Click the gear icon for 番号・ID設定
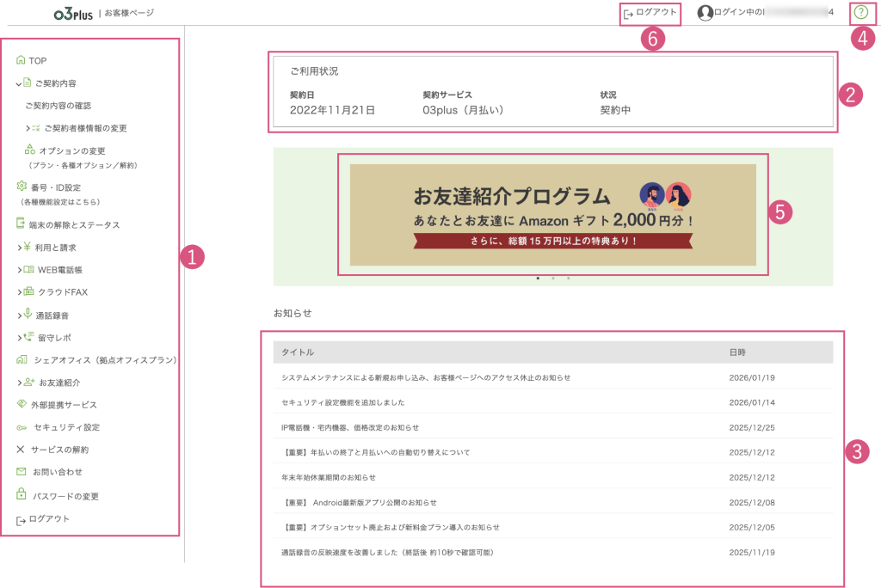This screenshot has width=881, height=588. pos(22,186)
